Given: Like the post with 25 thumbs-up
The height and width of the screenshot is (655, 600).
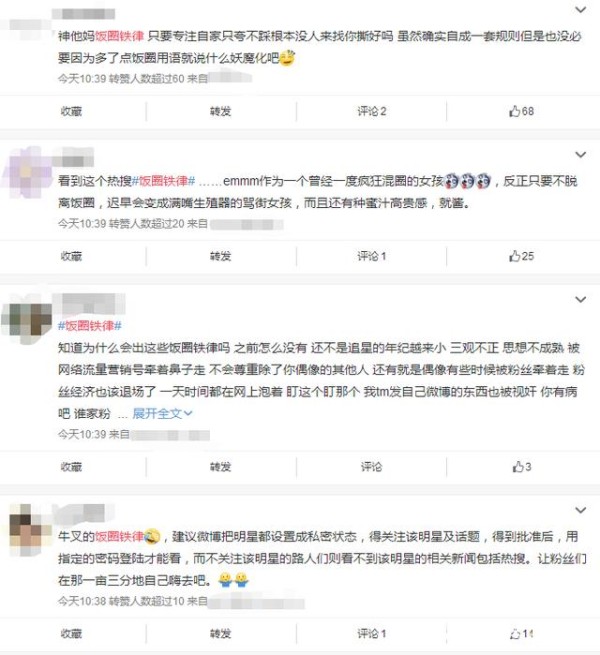Looking at the screenshot, I should tap(521, 256).
